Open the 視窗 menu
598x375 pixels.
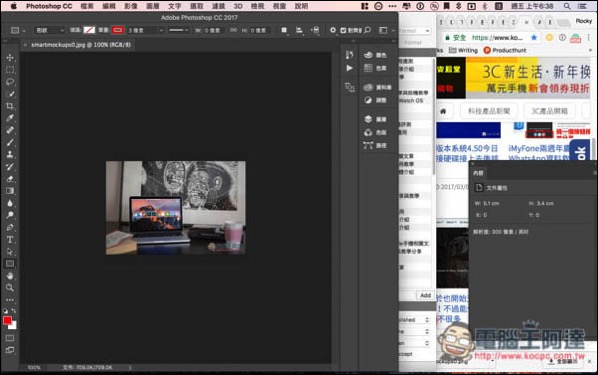pos(279,6)
